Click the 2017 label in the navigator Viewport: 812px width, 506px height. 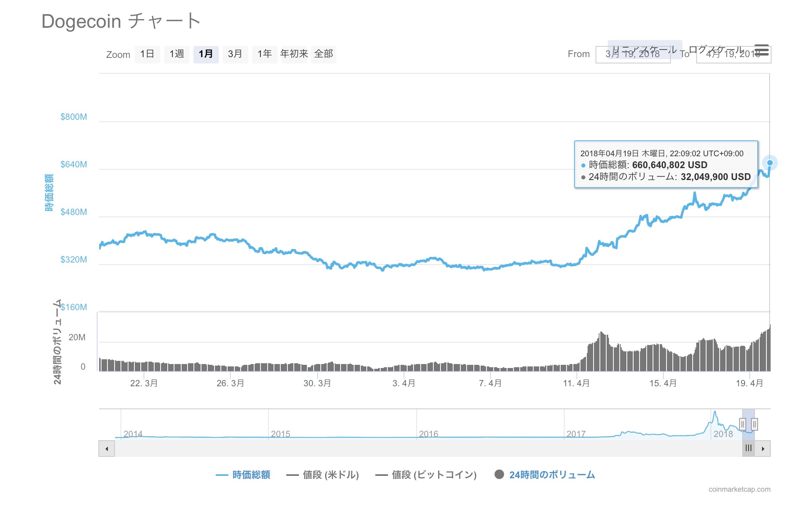(576, 434)
